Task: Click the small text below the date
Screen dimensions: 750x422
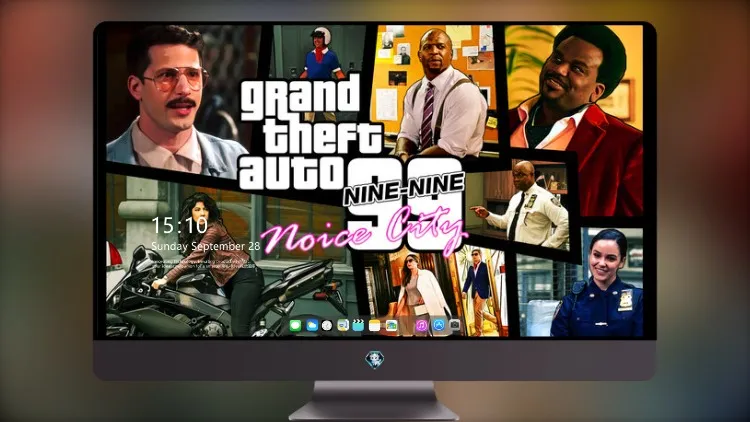Action: pos(203,265)
